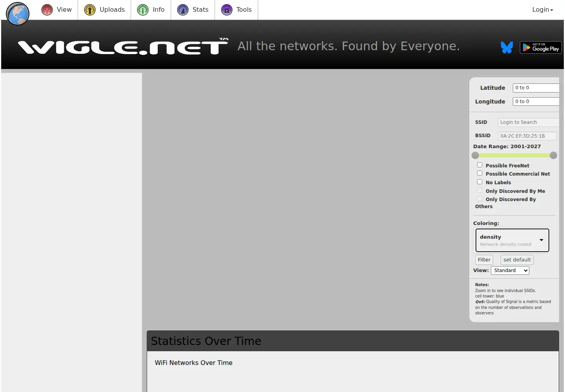Toggle Only Discovered By Others checkbox
This screenshot has height=392, width=565.
point(479,199)
